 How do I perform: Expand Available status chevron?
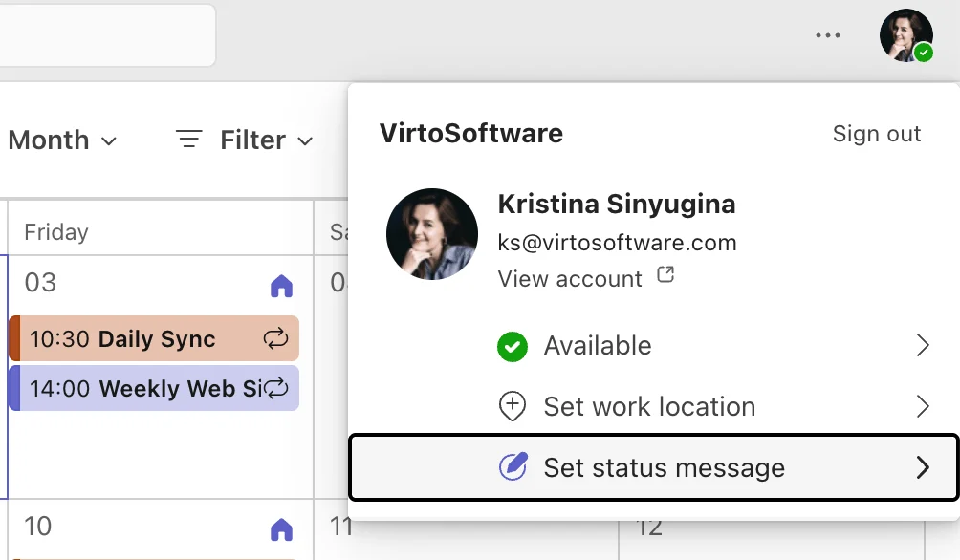(x=924, y=346)
